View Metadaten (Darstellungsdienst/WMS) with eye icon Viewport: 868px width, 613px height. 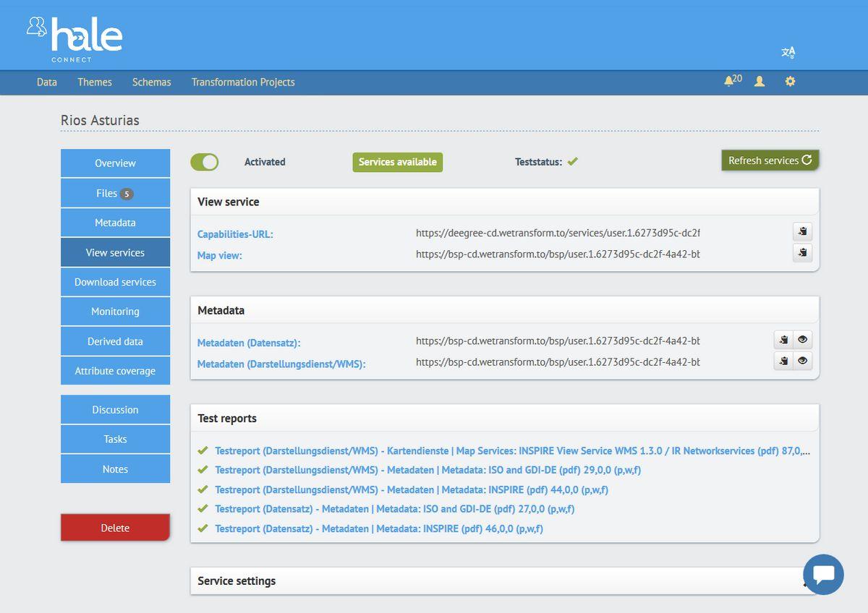(x=802, y=361)
